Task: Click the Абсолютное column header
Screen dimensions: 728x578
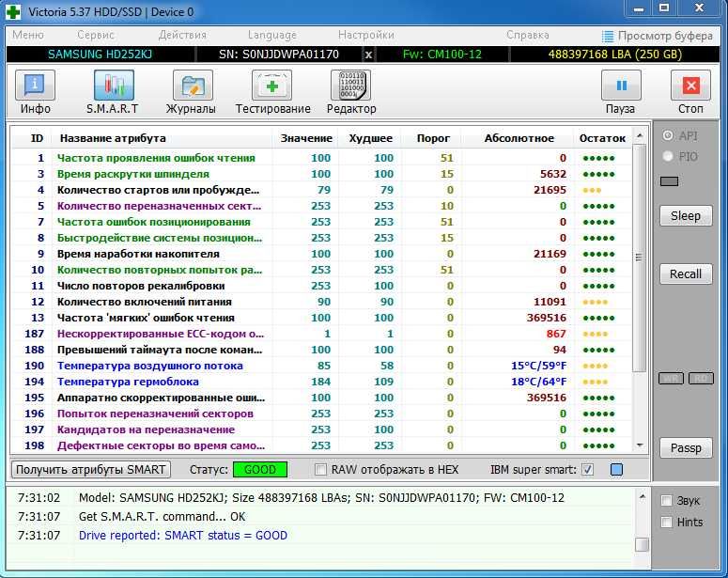Action: pos(519,138)
